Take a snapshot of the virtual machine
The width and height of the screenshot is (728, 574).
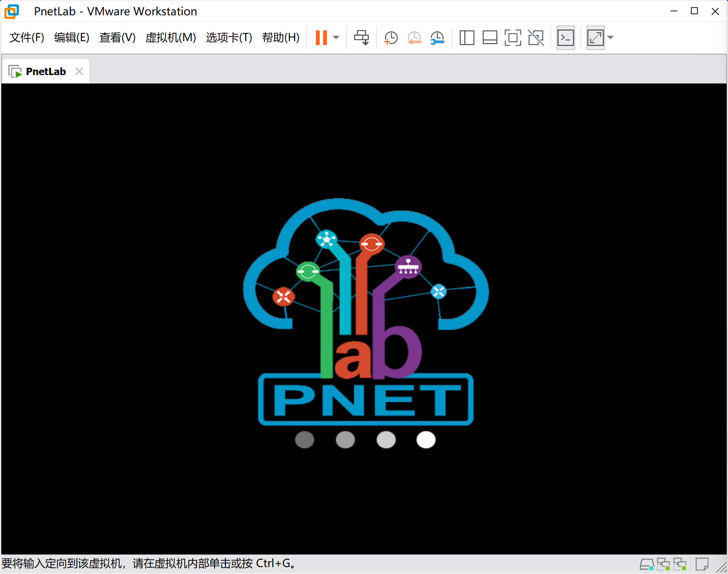[391, 38]
